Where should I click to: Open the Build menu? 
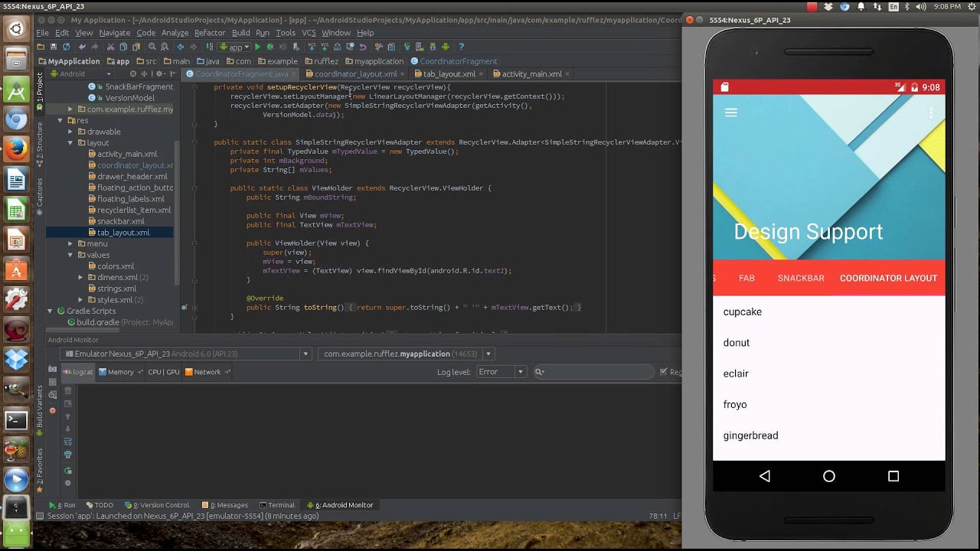coord(240,33)
